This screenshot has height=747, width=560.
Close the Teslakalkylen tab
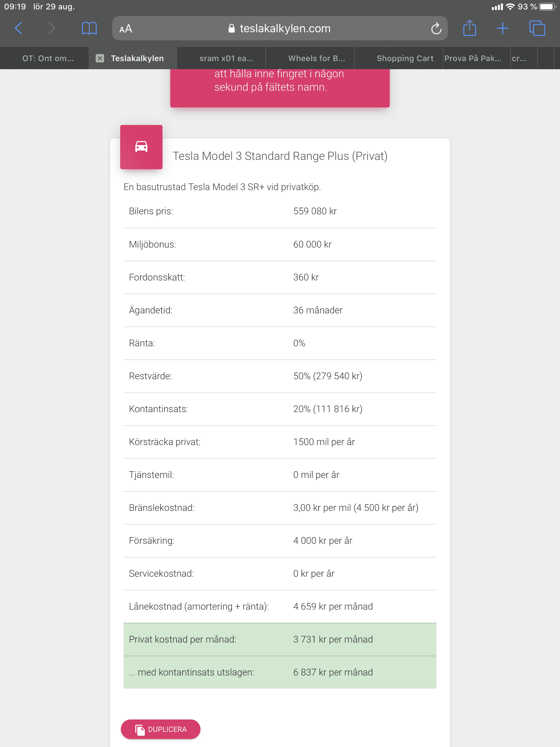click(100, 58)
